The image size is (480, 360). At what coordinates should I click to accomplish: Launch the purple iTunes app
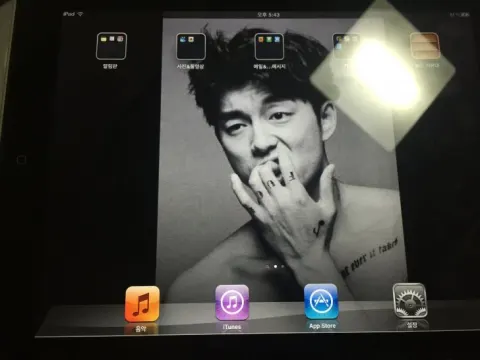232,303
